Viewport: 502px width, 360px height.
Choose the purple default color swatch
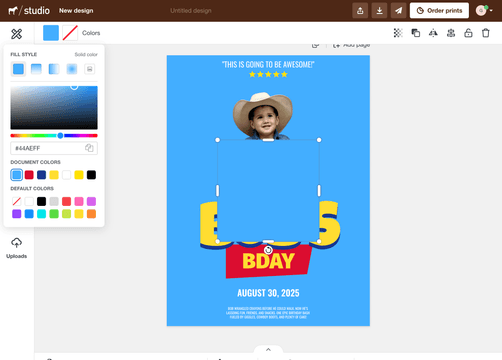coord(17,214)
